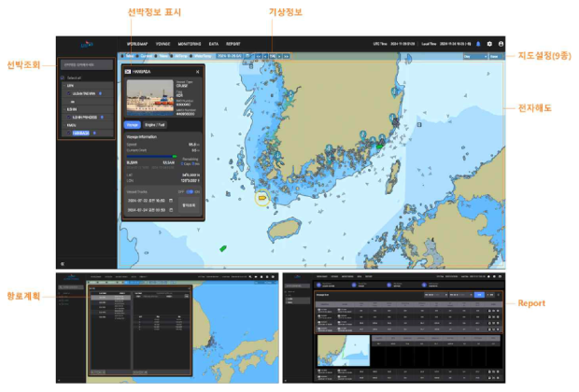
Task: Click the calendar icon beside first track date
Action: click(171, 200)
